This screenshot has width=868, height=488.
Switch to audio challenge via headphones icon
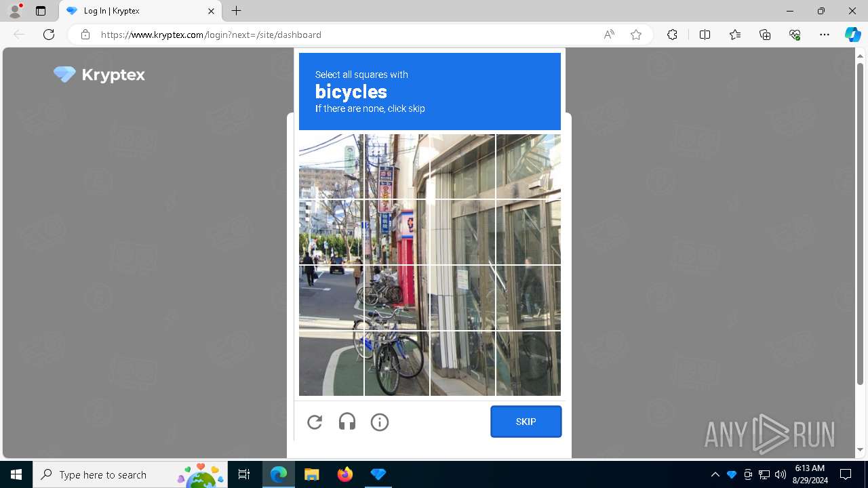[347, 422]
